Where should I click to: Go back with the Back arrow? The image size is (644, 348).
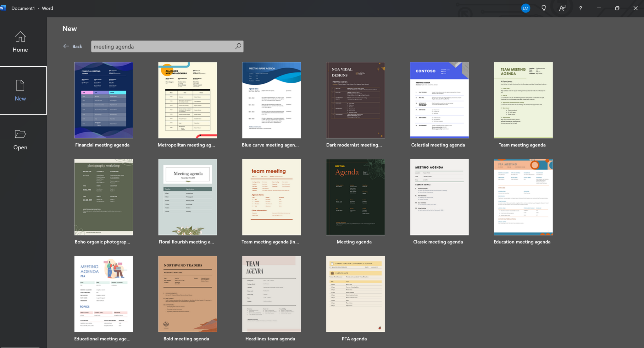(72, 46)
